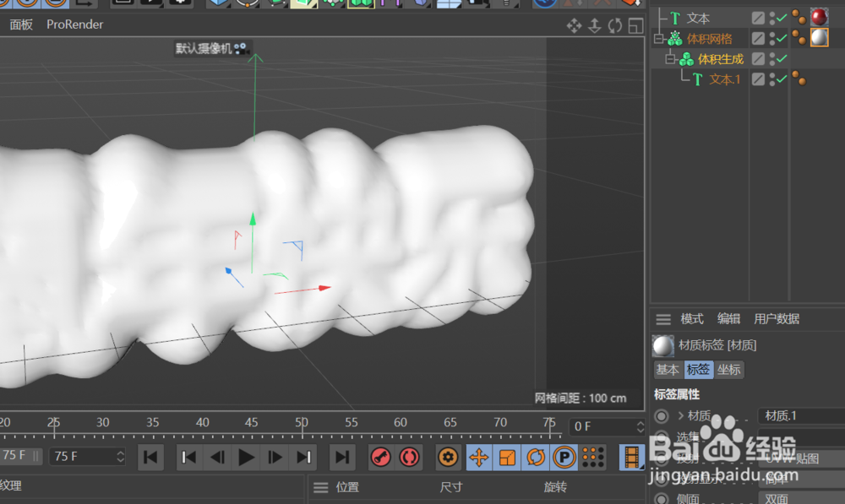Play the animation forwards
Image resolution: width=845 pixels, height=504 pixels.
246,458
